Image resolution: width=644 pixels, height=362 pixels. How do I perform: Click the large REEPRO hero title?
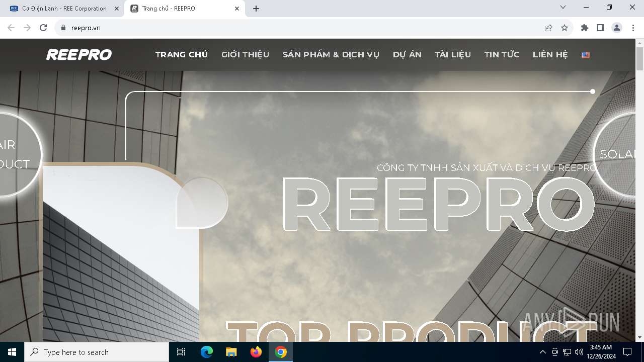[x=439, y=203]
